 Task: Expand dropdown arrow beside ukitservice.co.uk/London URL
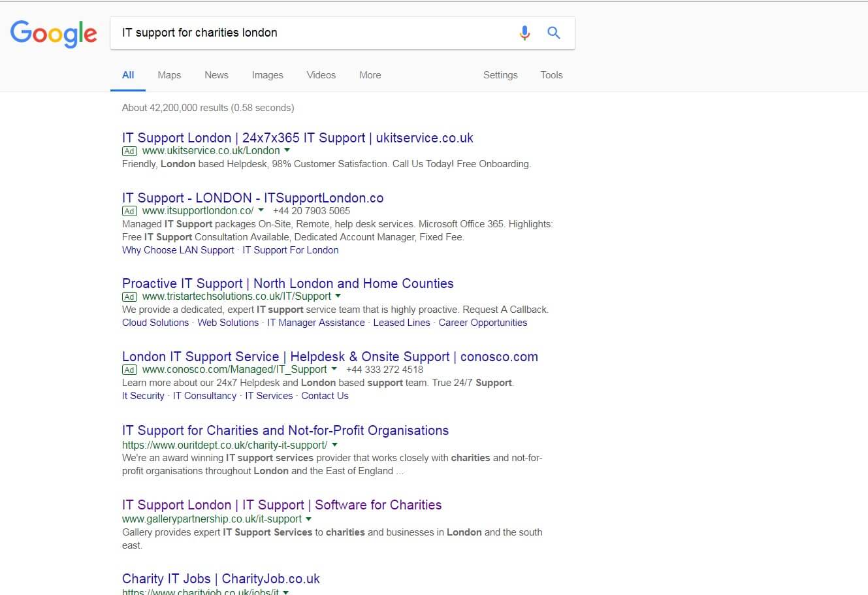pyautogui.click(x=287, y=151)
